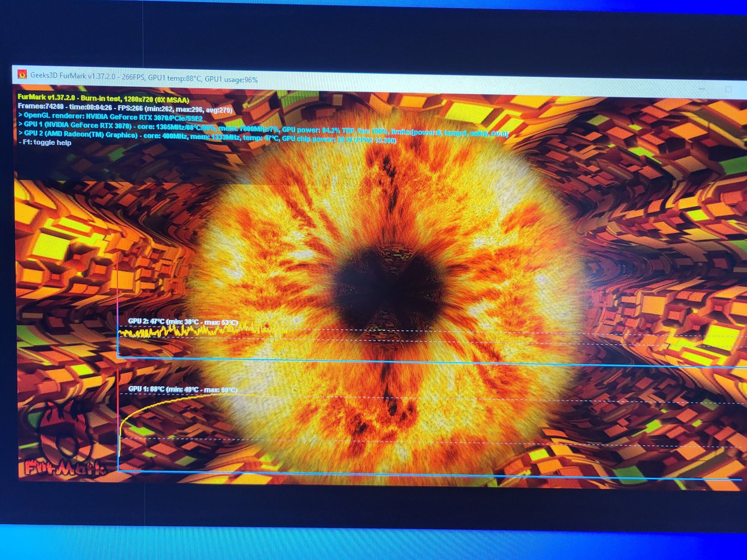Viewport: 747px width, 560px height.
Task: Click the 'GPU 1: 88°C' graph label
Action: (183, 389)
